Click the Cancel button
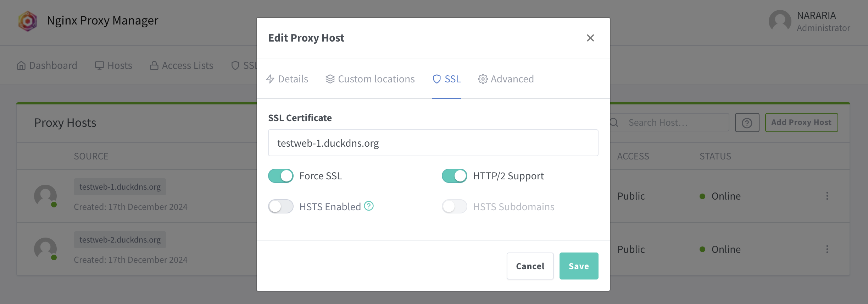 click(530, 266)
